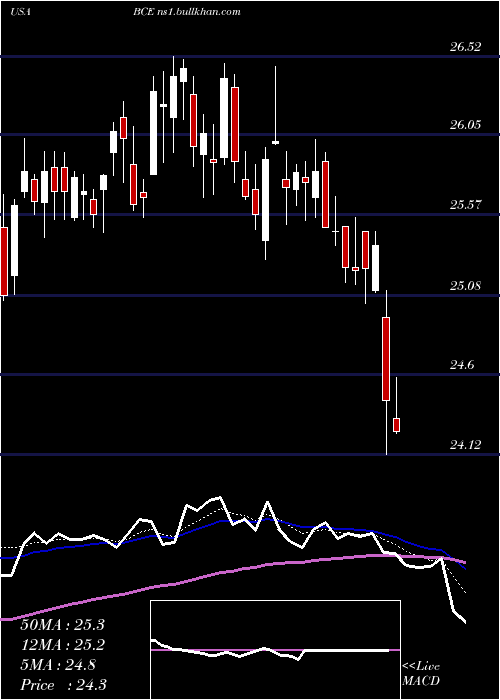The height and width of the screenshot is (700, 500).
Task: Click the 26.52 price level label
Action: (466, 46)
